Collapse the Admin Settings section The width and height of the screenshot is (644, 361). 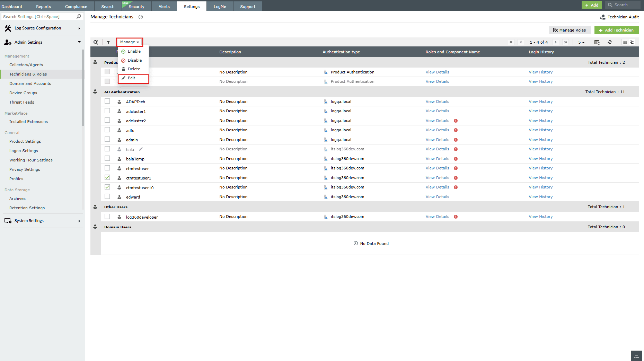click(x=43, y=42)
